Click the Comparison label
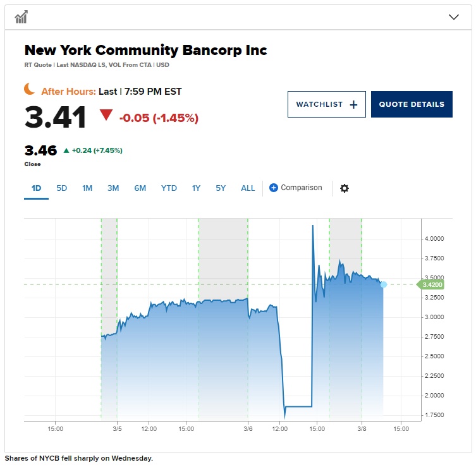This screenshot has height=467, width=476. 301,188
